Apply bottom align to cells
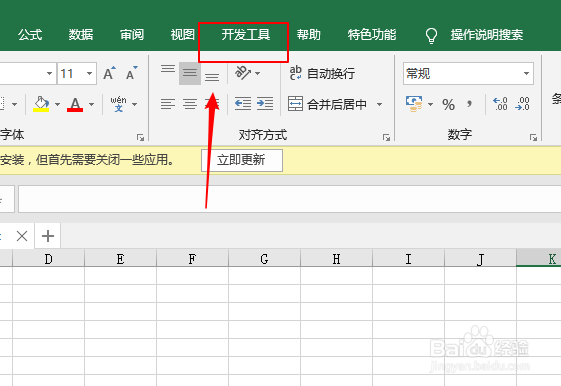 [x=212, y=77]
